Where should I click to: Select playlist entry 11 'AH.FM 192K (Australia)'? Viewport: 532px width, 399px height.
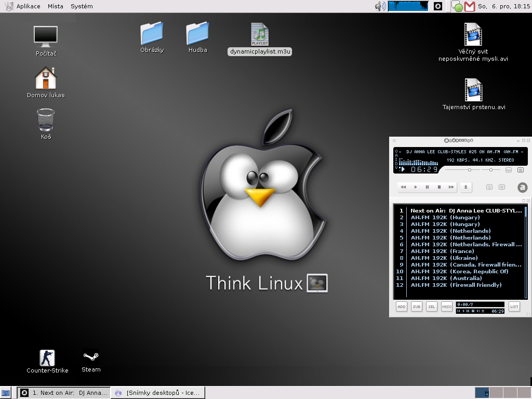click(459, 278)
